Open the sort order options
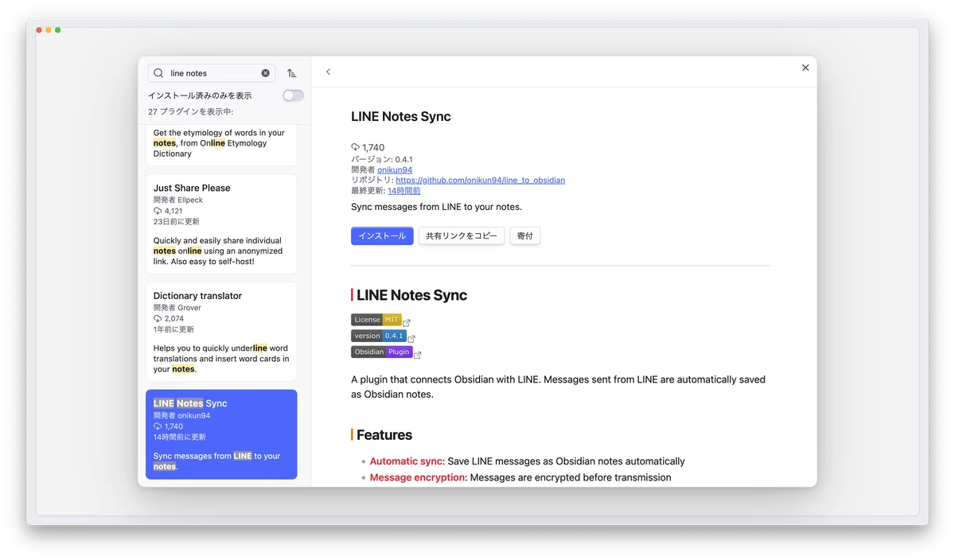This screenshot has height=560, width=955. pos(292,73)
